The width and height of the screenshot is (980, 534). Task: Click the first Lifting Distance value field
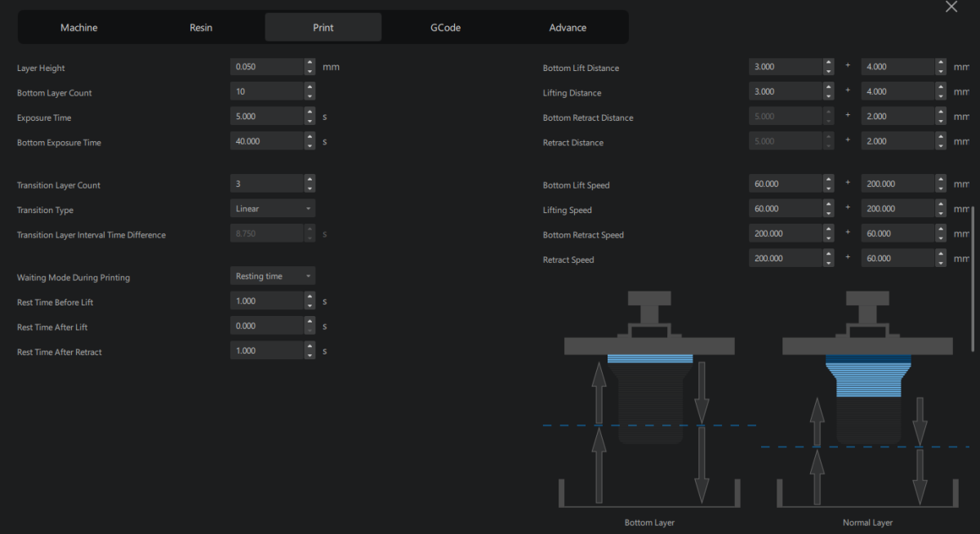pyautogui.click(x=785, y=92)
